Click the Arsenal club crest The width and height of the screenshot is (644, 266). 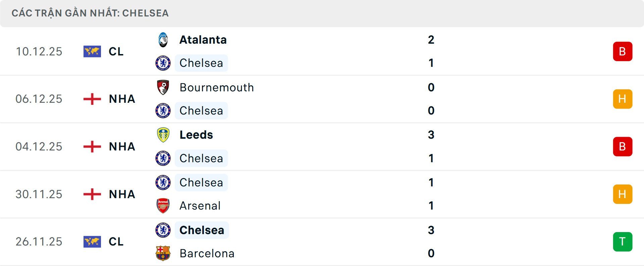tap(163, 206)
